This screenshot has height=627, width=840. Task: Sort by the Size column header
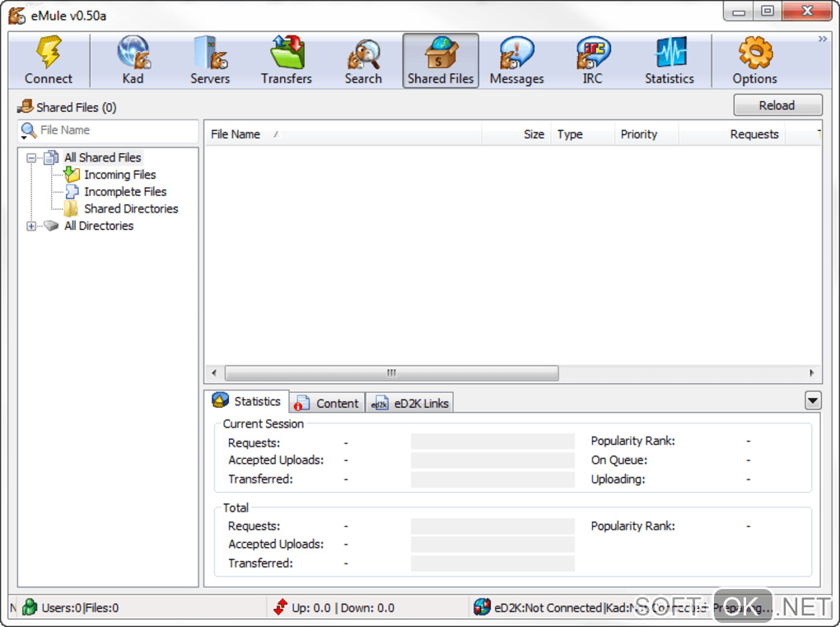coord(516,134)
